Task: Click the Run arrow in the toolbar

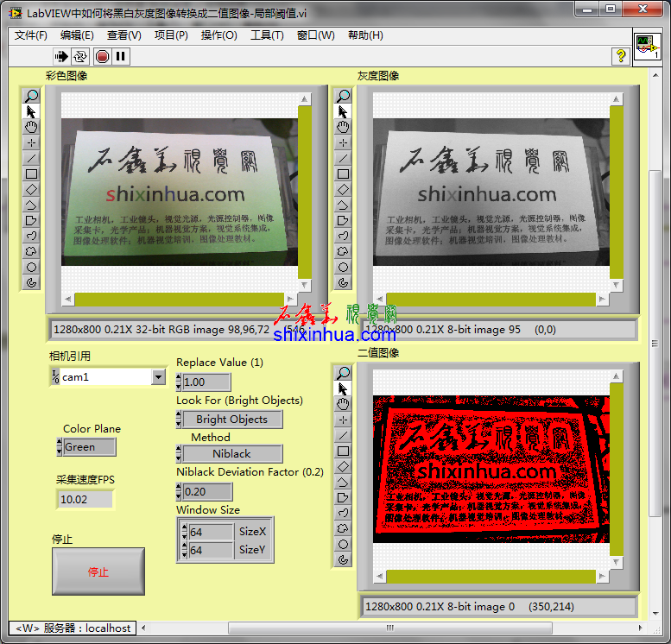Action: point(61,56)
